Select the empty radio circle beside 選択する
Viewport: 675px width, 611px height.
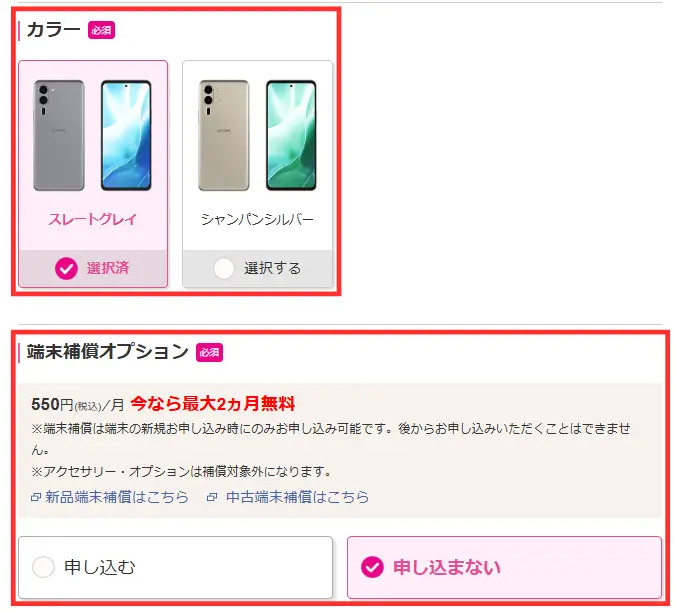(x=224, y=268)
